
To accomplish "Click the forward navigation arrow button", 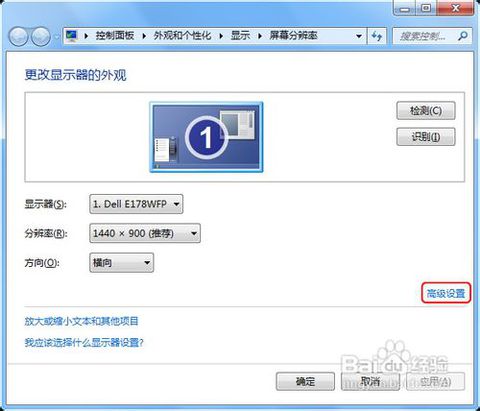I will coord(41,36).
